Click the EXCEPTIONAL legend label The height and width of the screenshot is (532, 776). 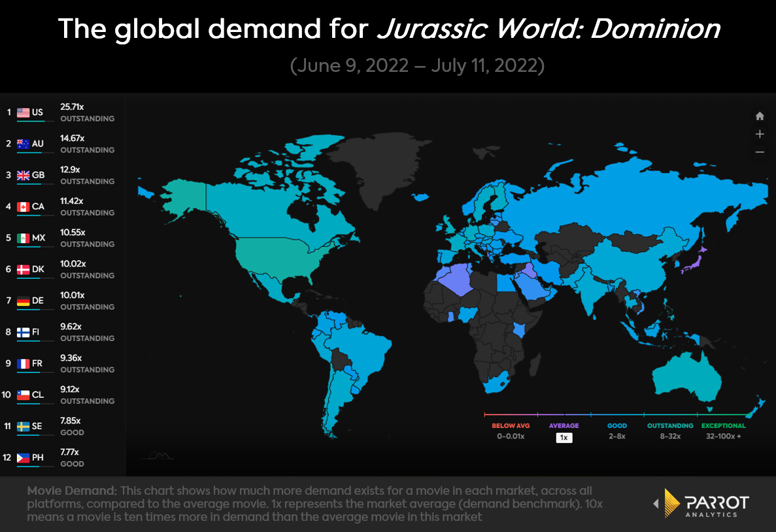pos(724,425)
